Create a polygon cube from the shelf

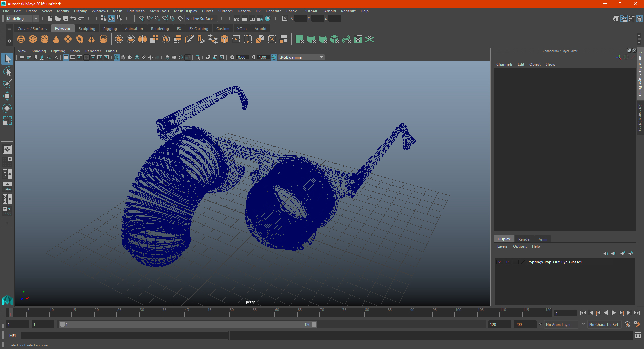tap(33, 39)
